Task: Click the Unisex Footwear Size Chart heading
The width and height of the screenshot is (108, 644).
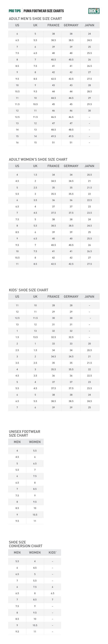Action: pyautogui.click(x=25, y=433)
